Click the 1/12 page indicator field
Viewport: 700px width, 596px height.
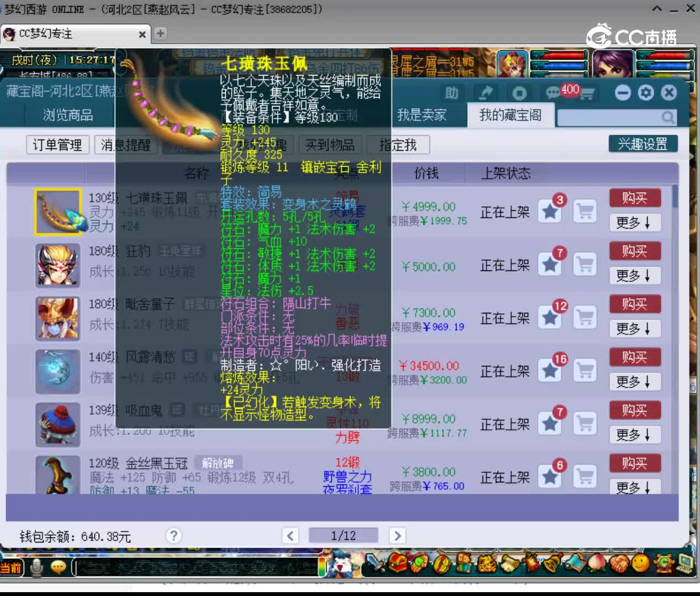343,535
